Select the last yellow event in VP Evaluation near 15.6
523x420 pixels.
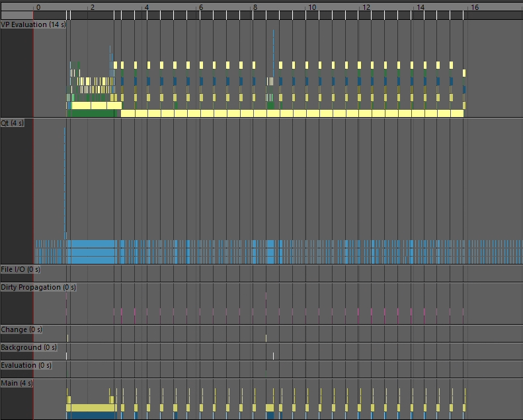(x=464, y=73)
